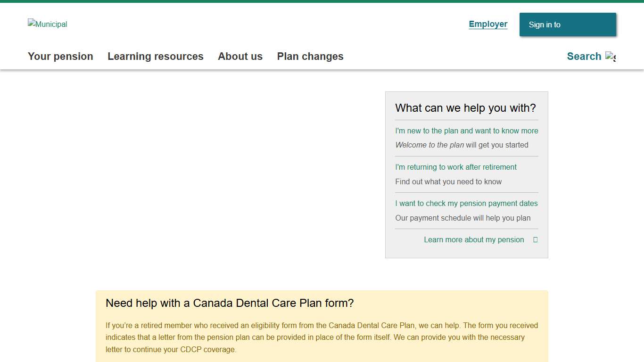Open "I'm returning to work after retirement" link

[x=456, y=167]
